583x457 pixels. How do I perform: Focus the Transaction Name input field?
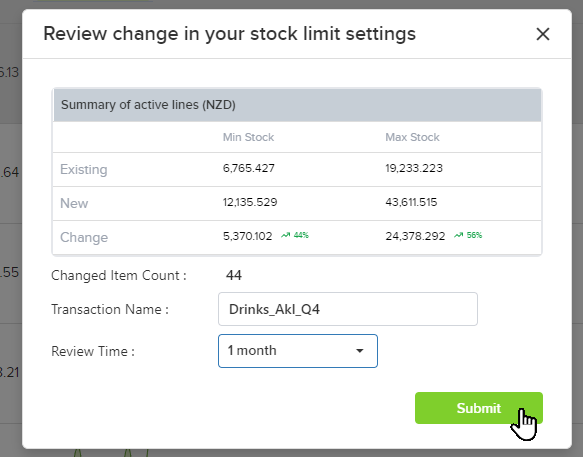point(348,309)
